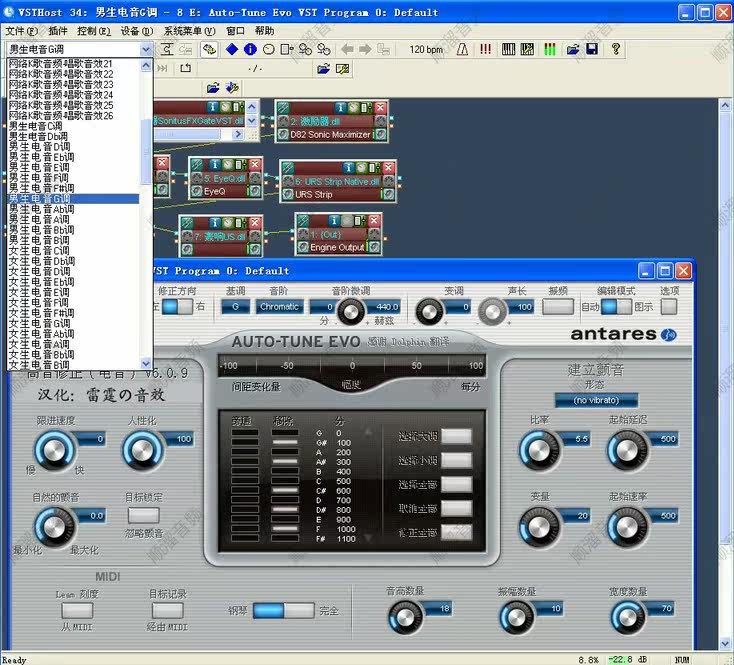Click the select all notes button
Screen dimensions: 734x665
point(456,484)
